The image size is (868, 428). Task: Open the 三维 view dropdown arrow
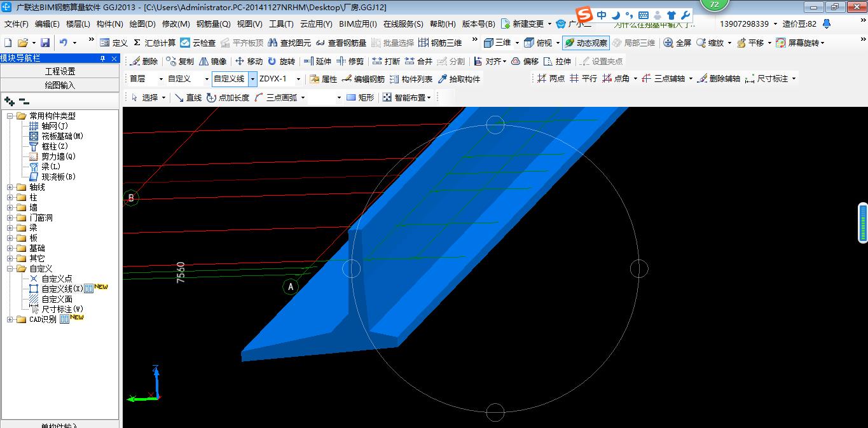point(517,43)
